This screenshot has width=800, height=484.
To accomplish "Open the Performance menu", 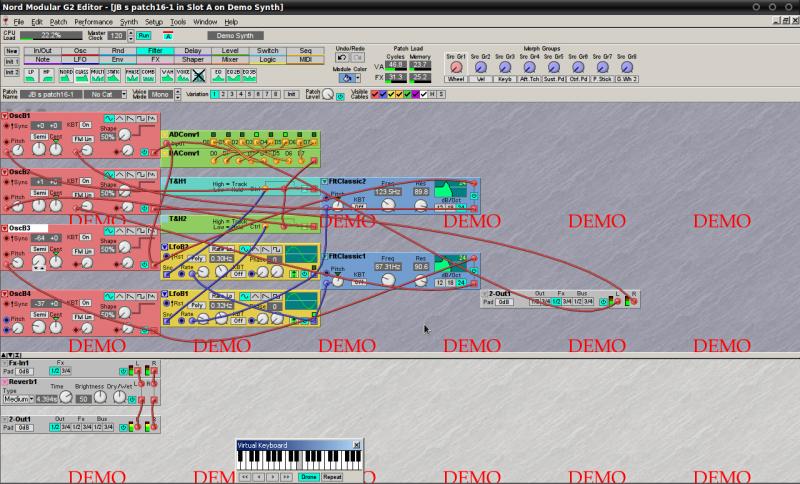I will 93,22.
